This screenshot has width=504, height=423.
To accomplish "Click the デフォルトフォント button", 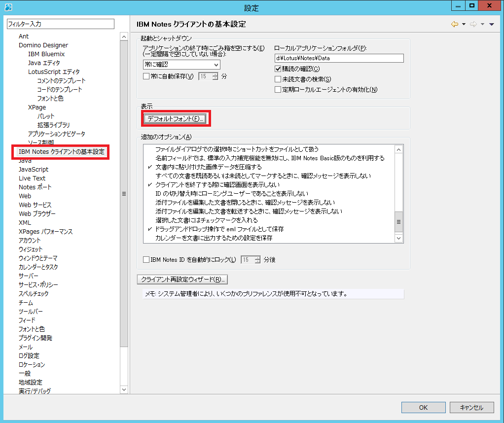I will point(175,119).
